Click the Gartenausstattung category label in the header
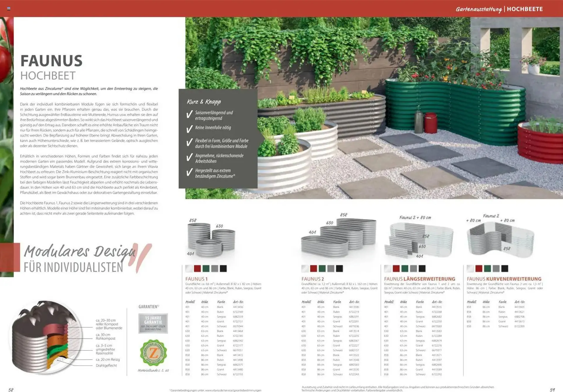This screenshot has width=563, height=392. (x=479, y=9)
